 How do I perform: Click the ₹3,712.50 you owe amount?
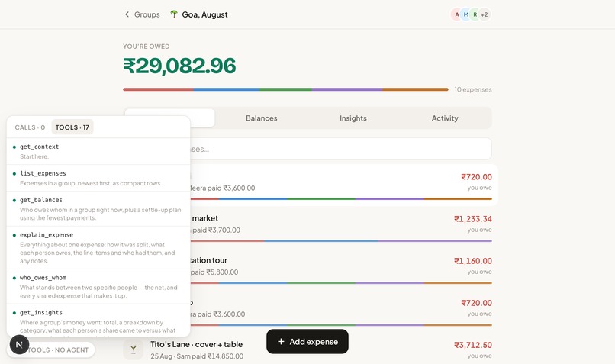click(x=472, y=345)
